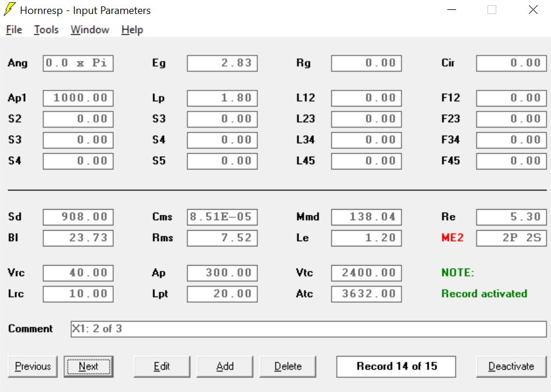Viewport: 551px width, 392px height.
Task: Deactivate the current record
Action: pos(511,367)
